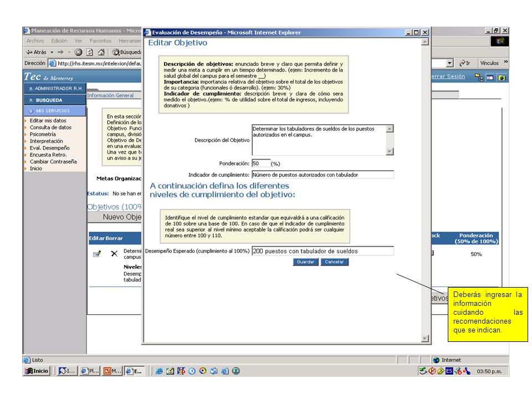Click the Refresh page icon in toolbar
Screen dimensions: 532x399
[x=90, y=52]
